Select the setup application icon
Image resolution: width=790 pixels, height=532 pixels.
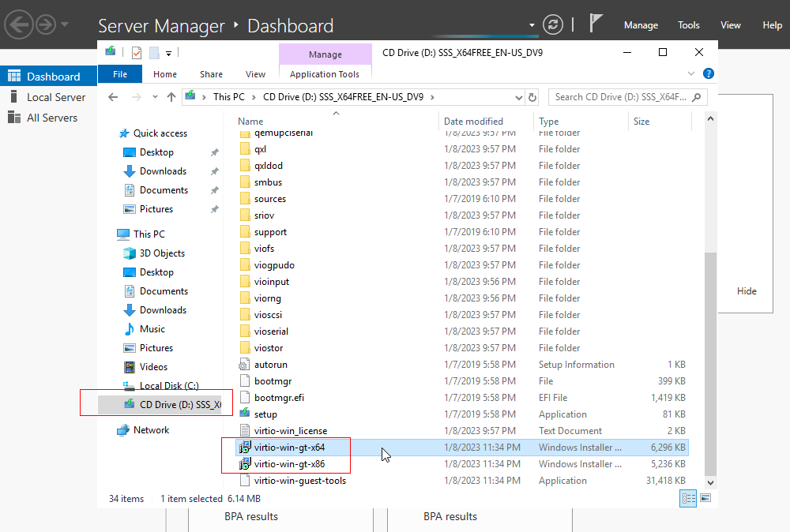(x=245, y=414)
